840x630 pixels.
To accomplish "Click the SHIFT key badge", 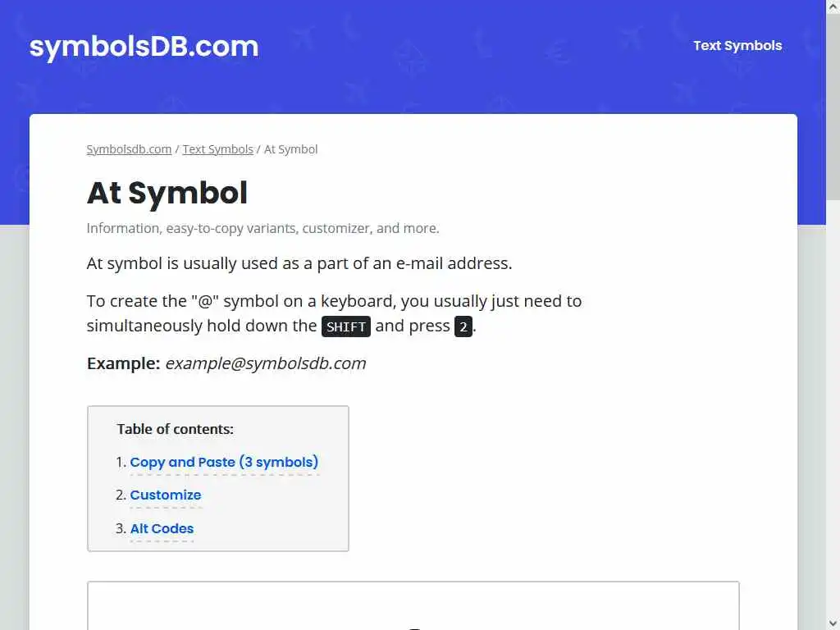I will point(345,326).
